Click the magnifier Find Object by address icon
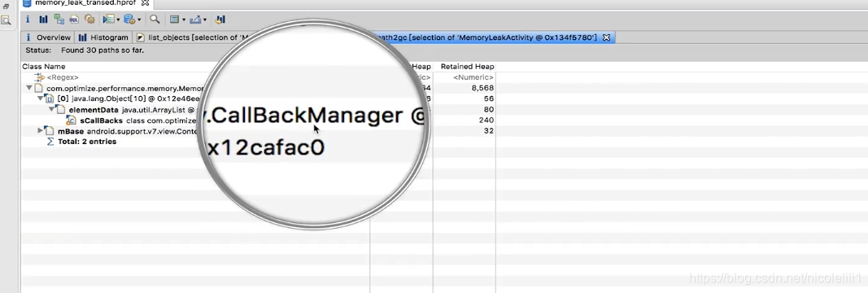Image resolution: width=868 pixels, height=293 pixels. [155, 20]
